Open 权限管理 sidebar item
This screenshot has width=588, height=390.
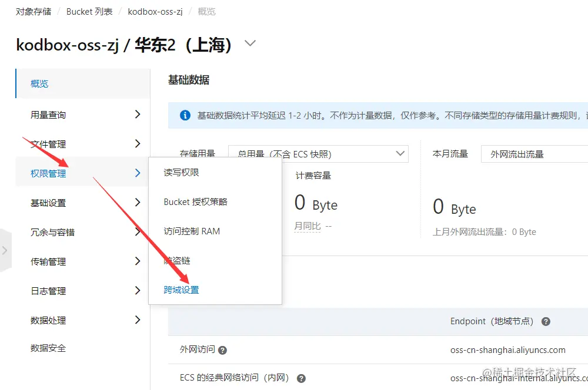[x=48, y=173]
